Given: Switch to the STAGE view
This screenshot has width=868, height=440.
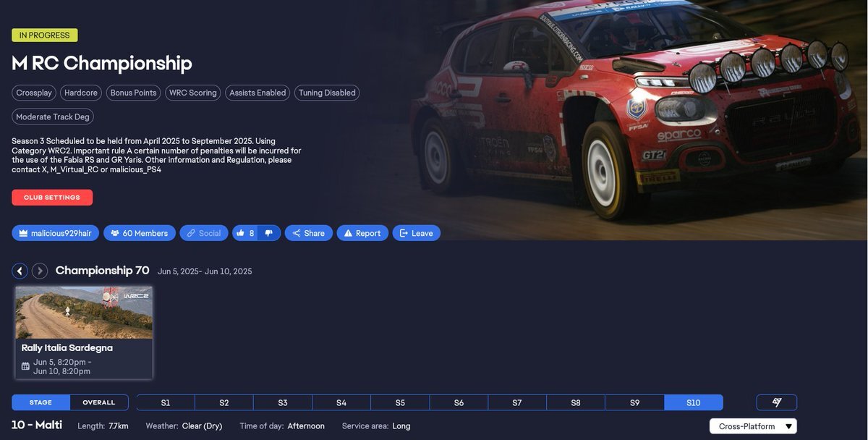Looking at the screenshot, I should (x=41, y=402).
